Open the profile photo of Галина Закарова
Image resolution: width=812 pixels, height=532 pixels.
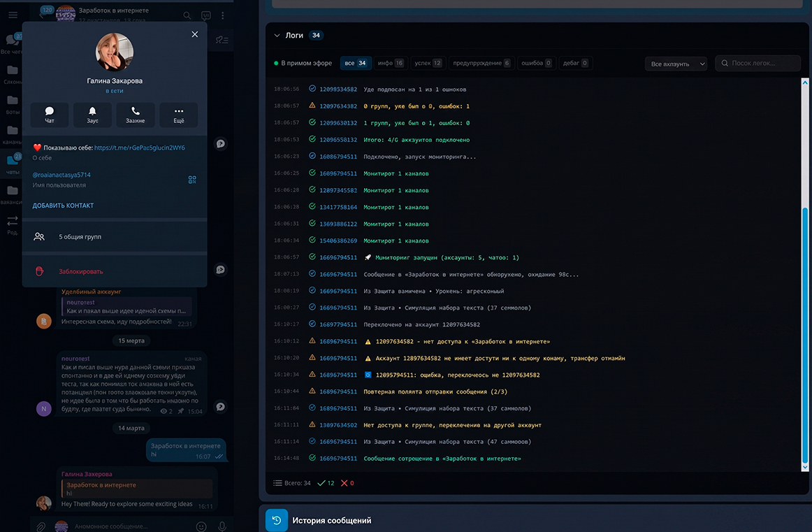click(x=115, y=52)
